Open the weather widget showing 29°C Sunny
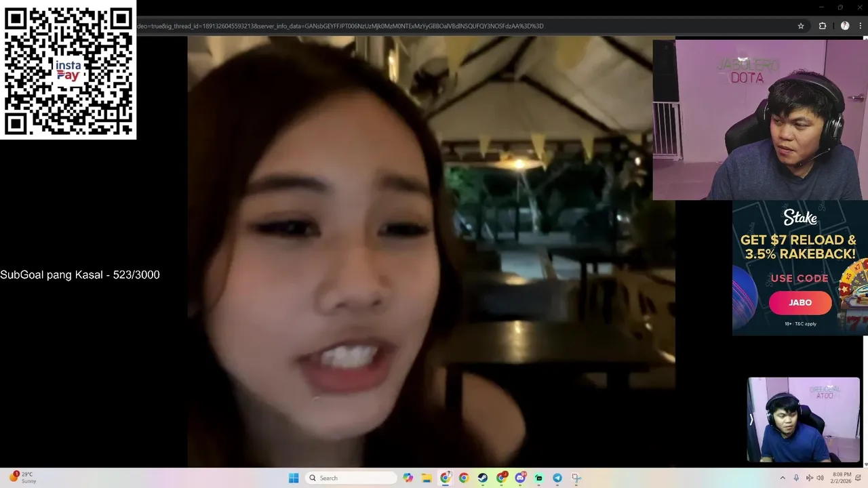868x488 pixels. pos(22,478)
